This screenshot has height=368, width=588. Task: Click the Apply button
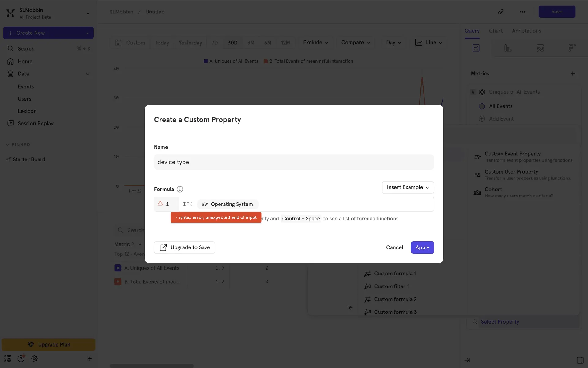pyautogui.click(x=422, y=247)
